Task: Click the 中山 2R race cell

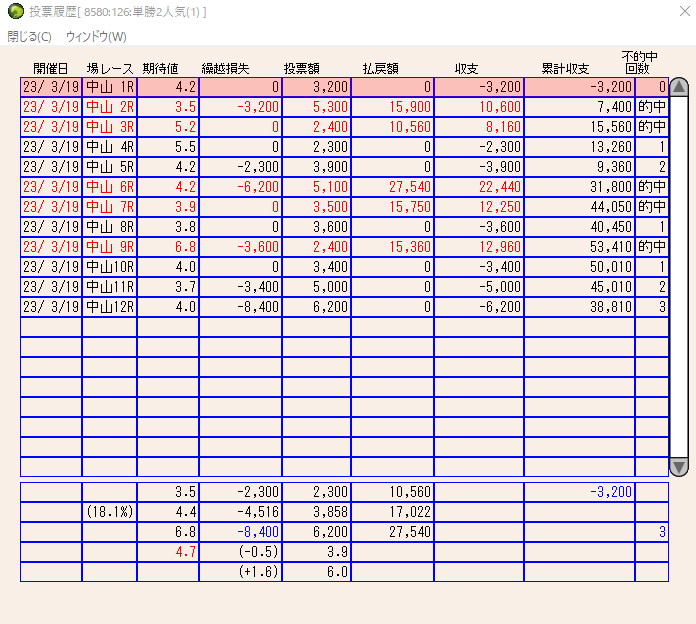Action: (x=109, y=107)
